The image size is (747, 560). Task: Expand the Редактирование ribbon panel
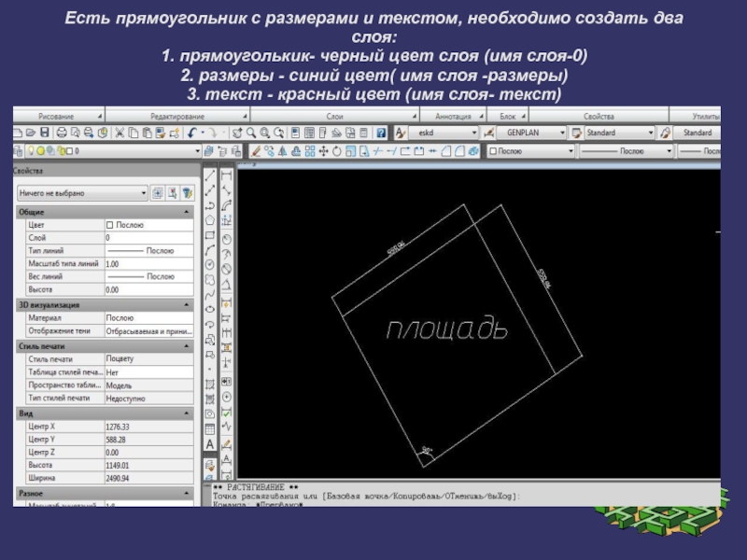[245, 116]
